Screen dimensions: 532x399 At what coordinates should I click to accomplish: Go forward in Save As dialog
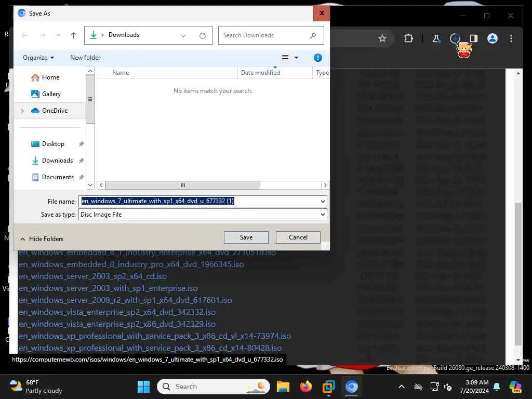tap(43, 35)
